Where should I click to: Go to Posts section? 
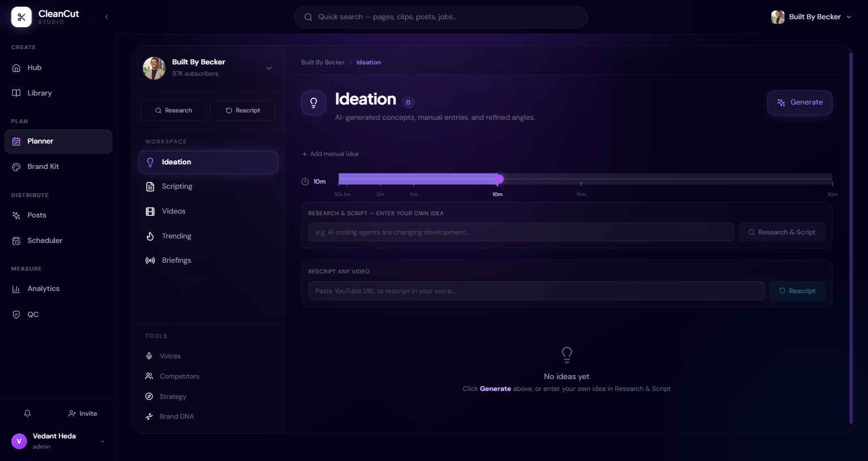[58, 215]
